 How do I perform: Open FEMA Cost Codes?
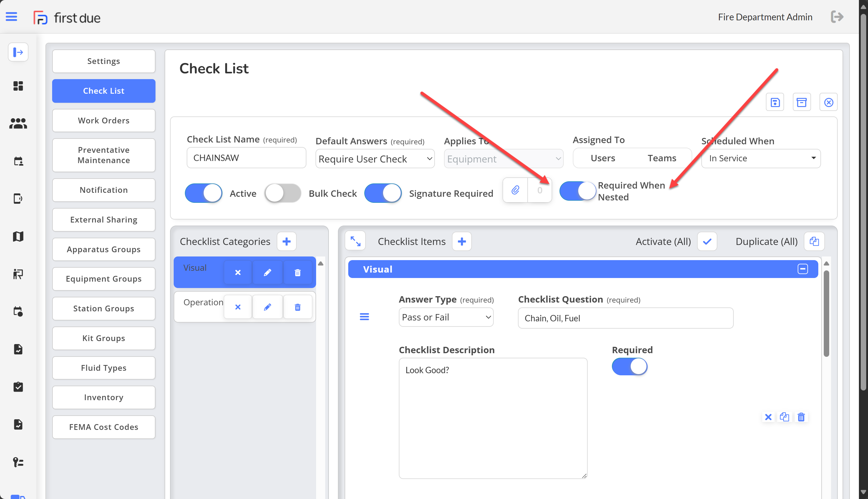(103, 427)
